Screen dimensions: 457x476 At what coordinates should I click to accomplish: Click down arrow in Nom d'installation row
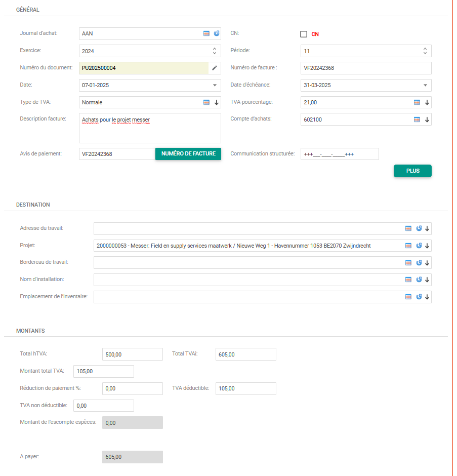(427, 280)
